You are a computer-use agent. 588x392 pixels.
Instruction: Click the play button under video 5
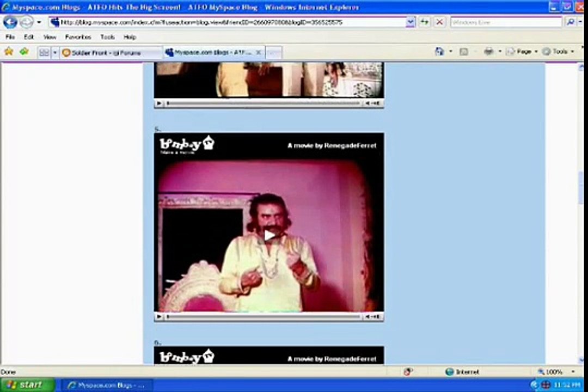(159, 317)
